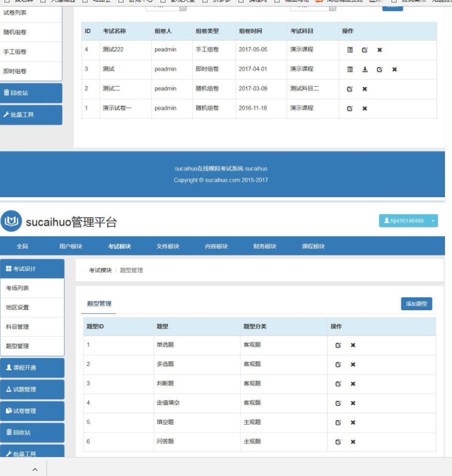
Task: Click the sucaihuo platform logo icon
Action: click(11, 221)
